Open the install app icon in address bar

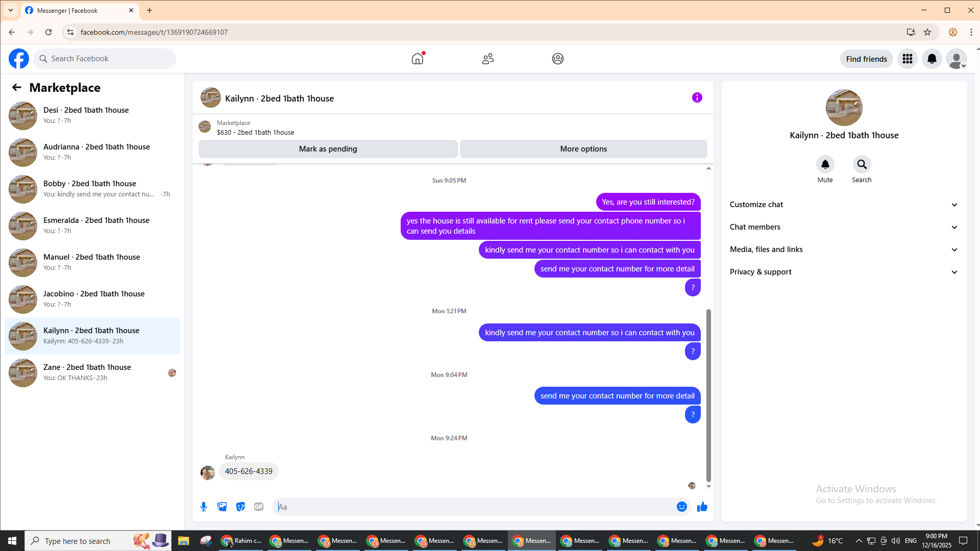click(x=911, y=32)
